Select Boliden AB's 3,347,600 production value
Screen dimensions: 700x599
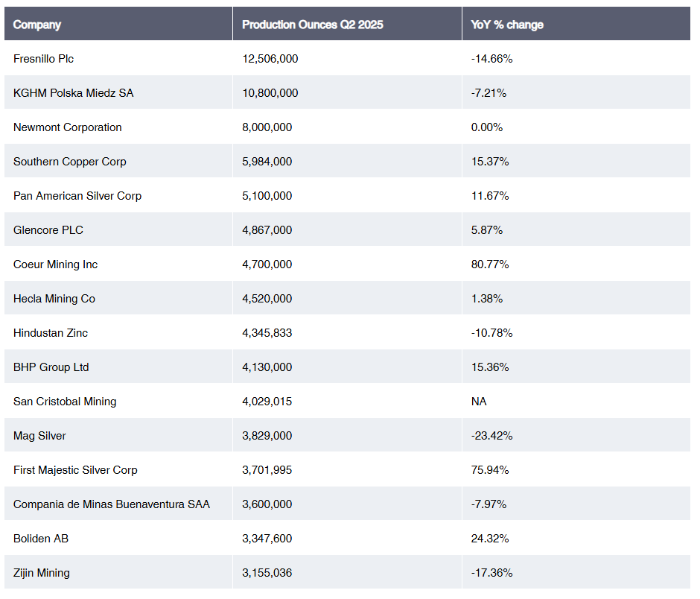[x=267, y=539]
